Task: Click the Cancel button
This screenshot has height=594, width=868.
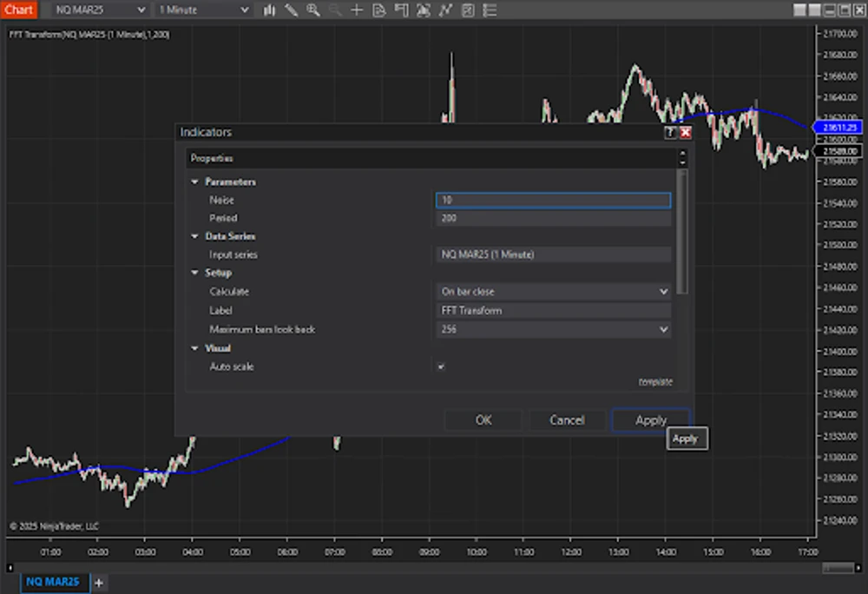Action: click(567, 420)
